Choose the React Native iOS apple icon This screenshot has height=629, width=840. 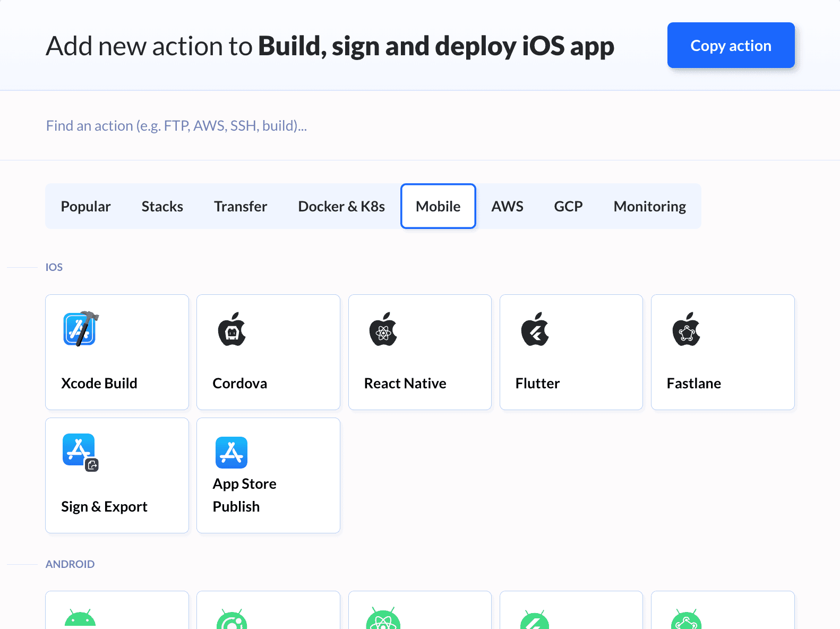point(383,329)
